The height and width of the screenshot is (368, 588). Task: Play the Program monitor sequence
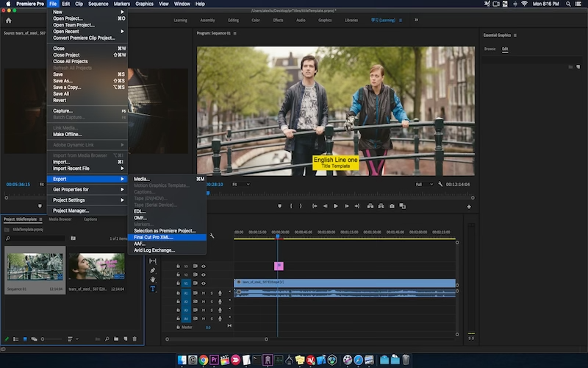tap(336, 206)
